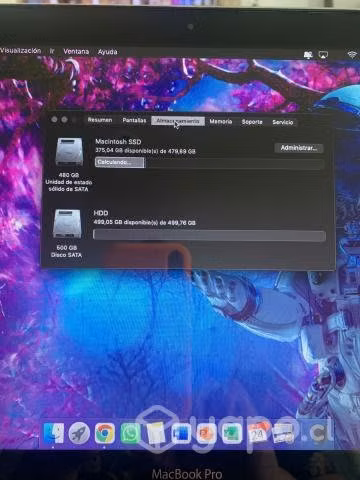Open the yellow Notes app in dock

click(x=156, y=433)
